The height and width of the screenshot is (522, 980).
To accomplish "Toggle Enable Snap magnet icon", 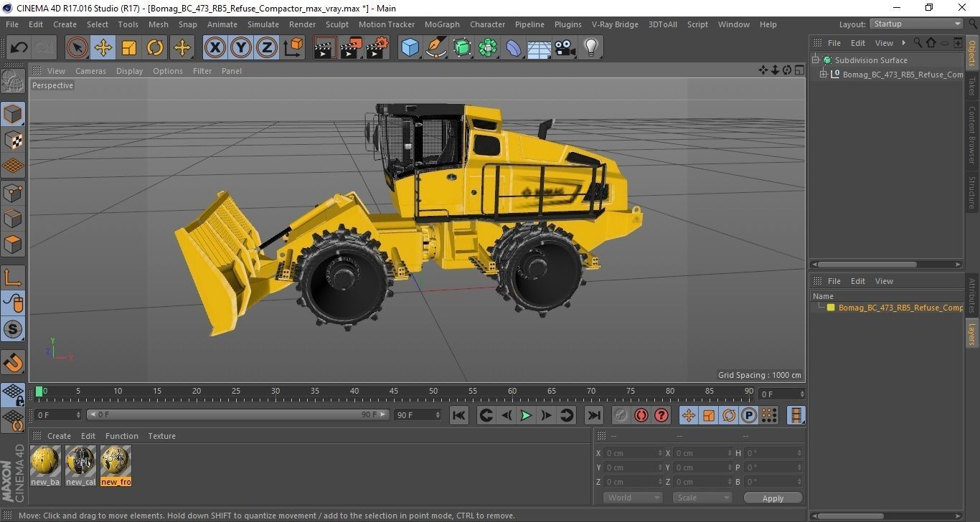I will click(x=13, y=362).
